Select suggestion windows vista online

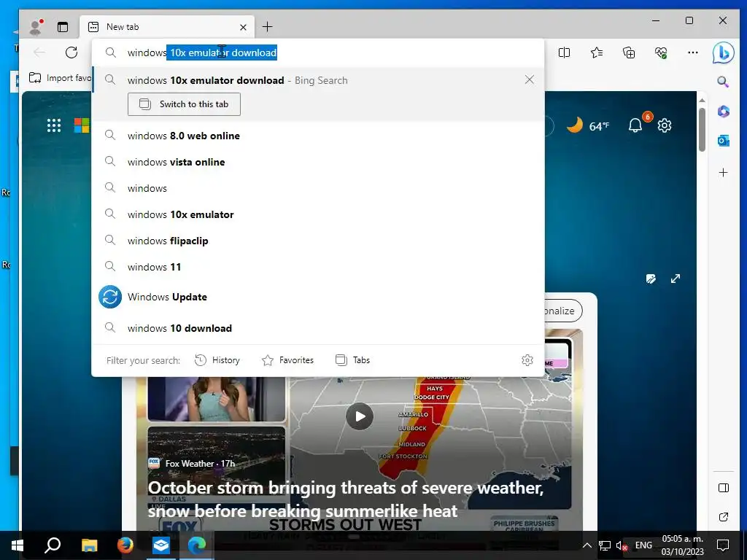318,162
